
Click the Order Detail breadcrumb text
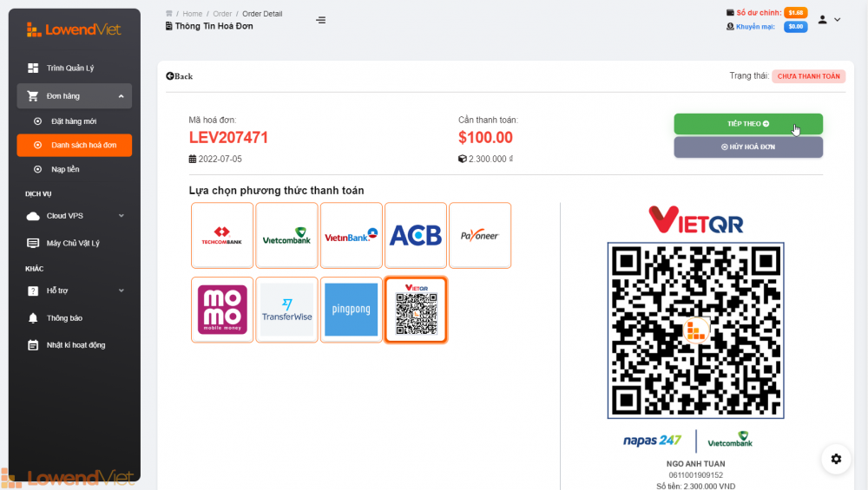point(262,14)
